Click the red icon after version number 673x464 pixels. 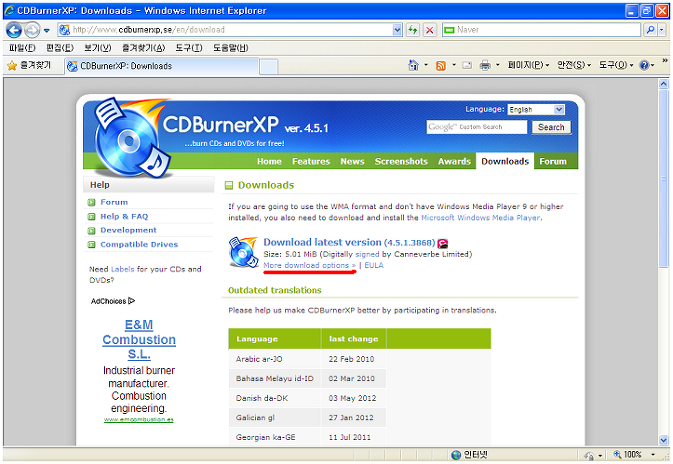point(443,243)
